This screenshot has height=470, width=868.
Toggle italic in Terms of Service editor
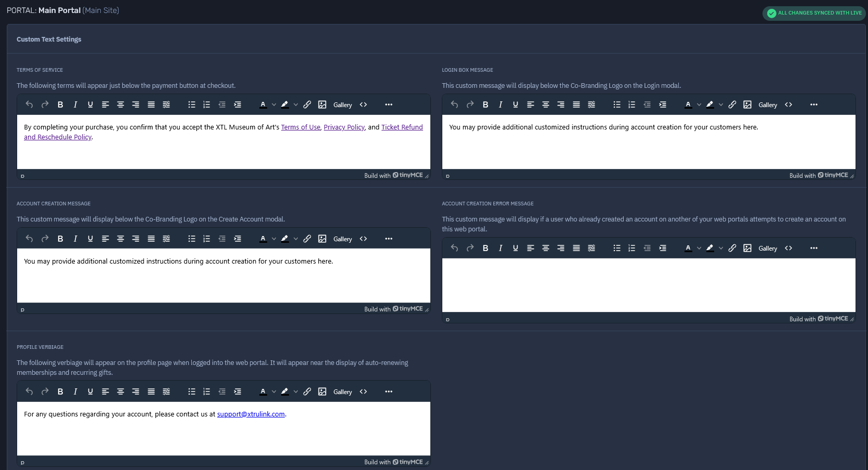click(75, 105)
